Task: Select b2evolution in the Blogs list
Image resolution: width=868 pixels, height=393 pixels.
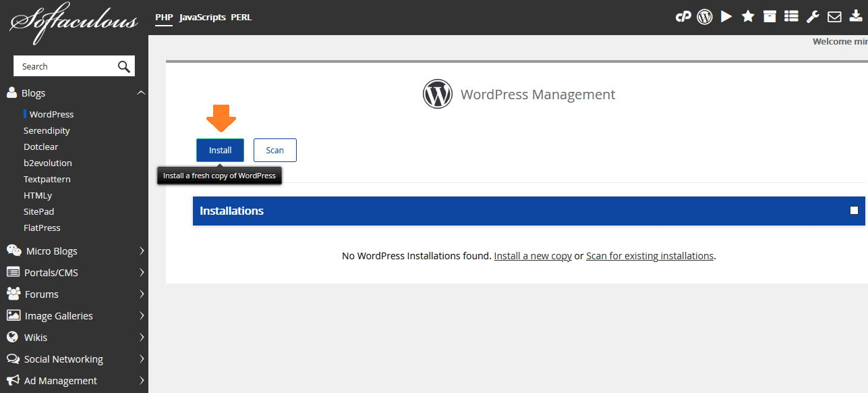Action: 48,163
